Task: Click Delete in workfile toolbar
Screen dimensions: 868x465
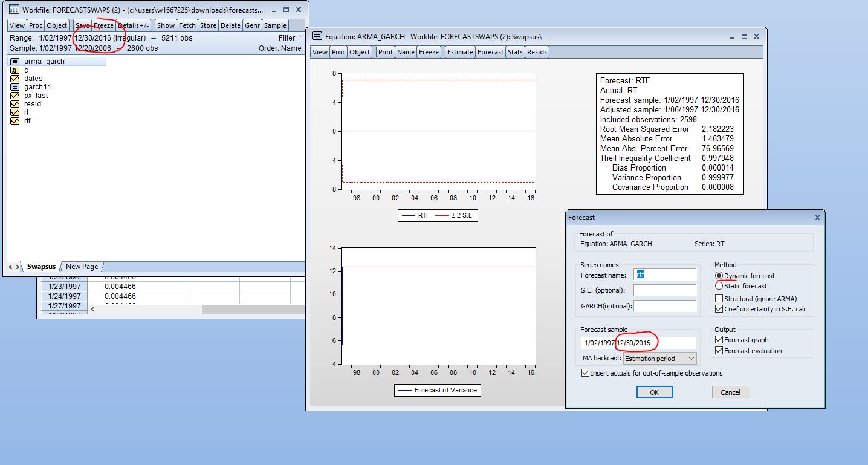Action: pyautogui.click(x=230, y=25)
